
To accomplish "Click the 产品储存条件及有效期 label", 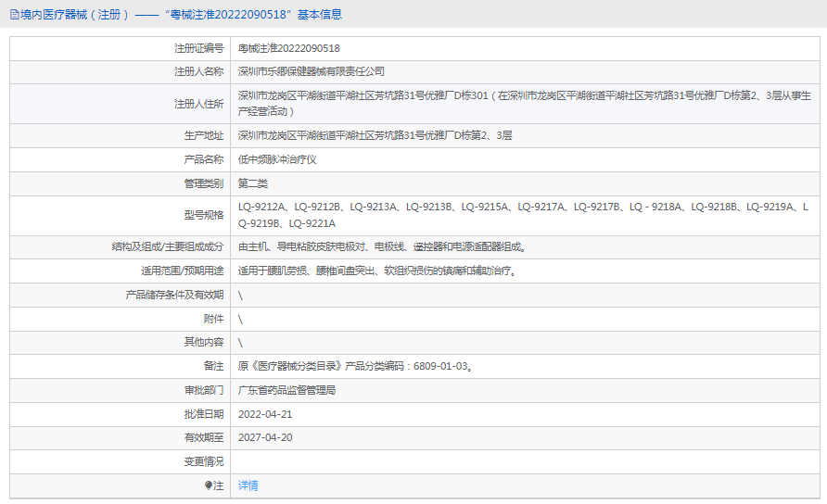I will click(x=174, y=295).
